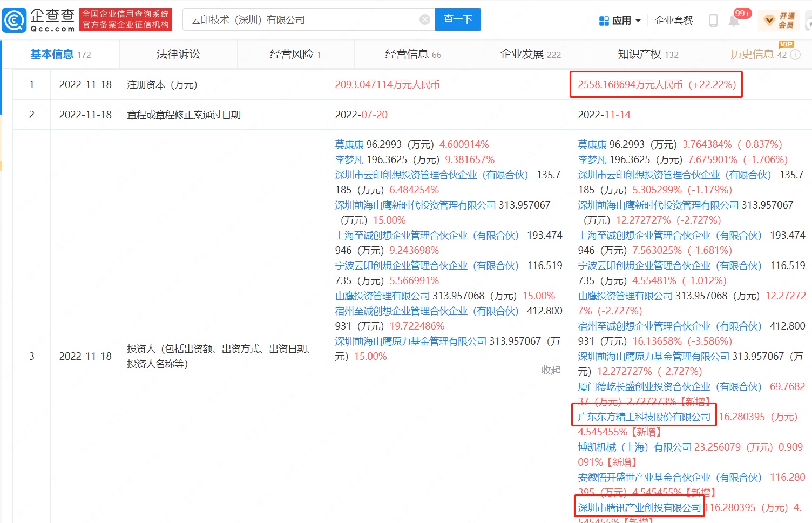The image size is (812, 523).
Task: Click the 应用 grid icon
Action: coord(604,21)
